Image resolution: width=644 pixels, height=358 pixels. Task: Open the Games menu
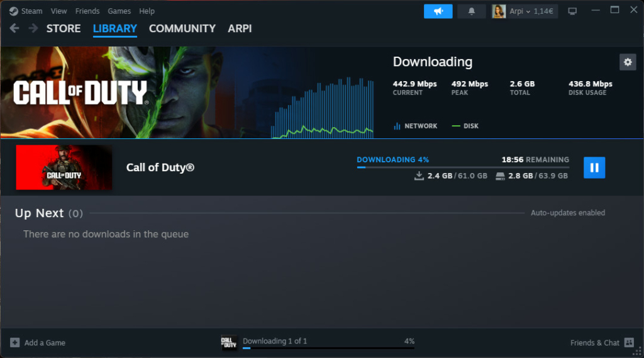click(x=119, y=11)
